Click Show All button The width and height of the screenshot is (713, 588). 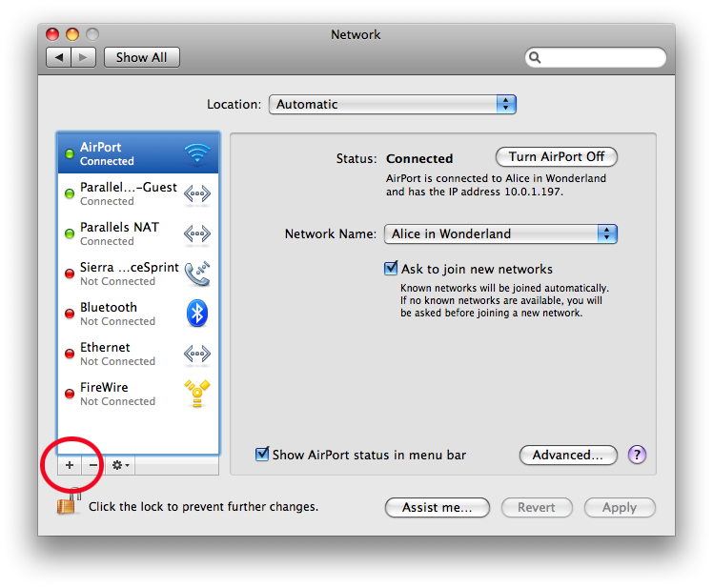click(x=141, y=57)
